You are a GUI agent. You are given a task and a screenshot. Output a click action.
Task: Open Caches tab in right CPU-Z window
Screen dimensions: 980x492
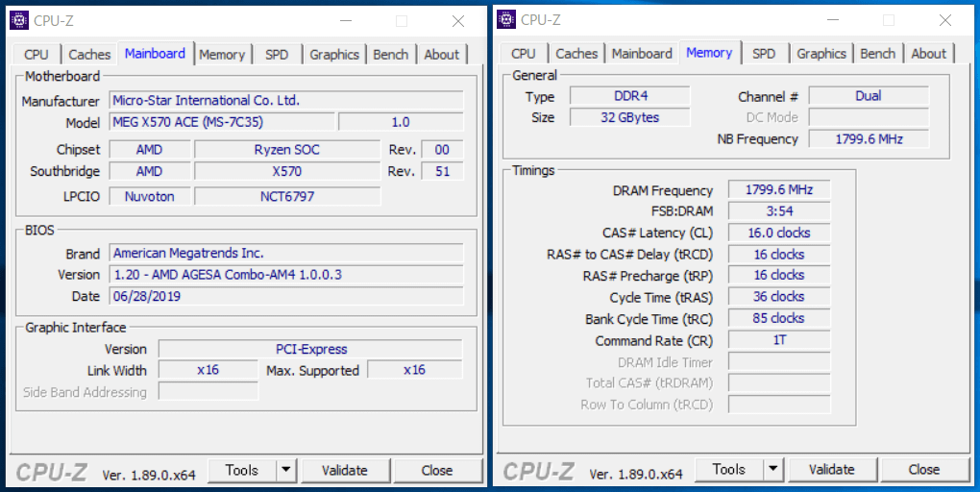(576, 54)
